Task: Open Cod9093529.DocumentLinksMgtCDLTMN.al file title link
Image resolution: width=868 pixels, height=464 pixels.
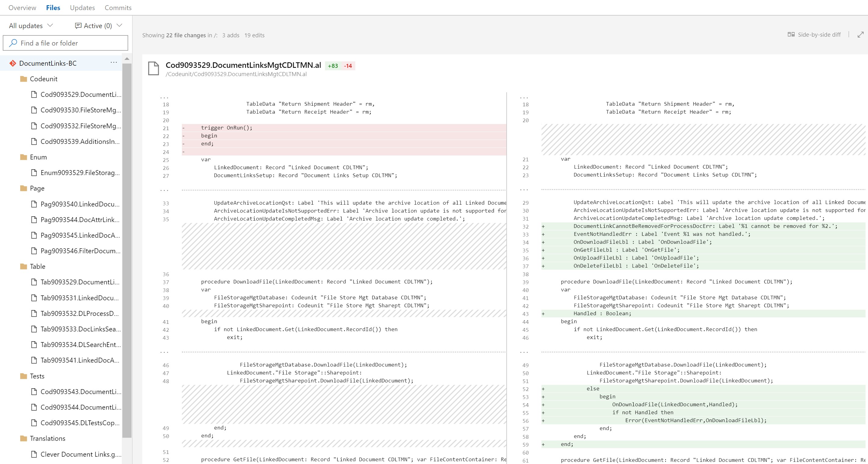Action: click(243, 65)
